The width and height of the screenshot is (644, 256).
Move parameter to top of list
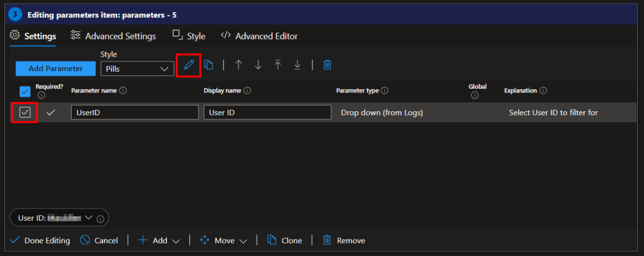(277, 65)
